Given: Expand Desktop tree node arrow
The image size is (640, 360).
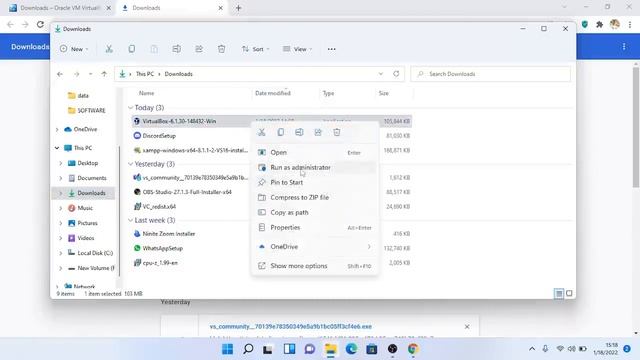Looking at the screenshot, I should pyautogui.click(x=60, y=163).
